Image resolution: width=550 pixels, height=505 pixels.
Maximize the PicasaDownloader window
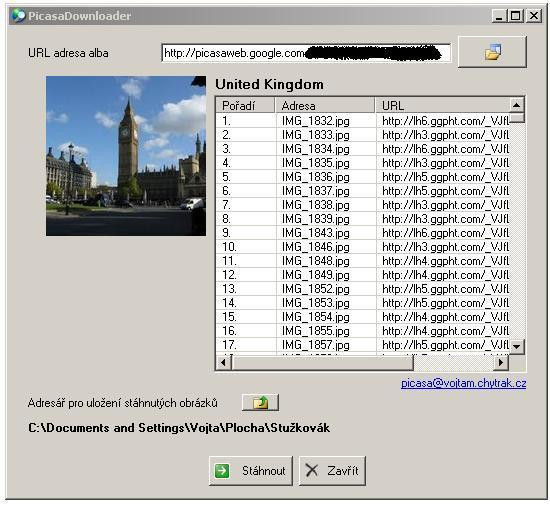[516, 16]
